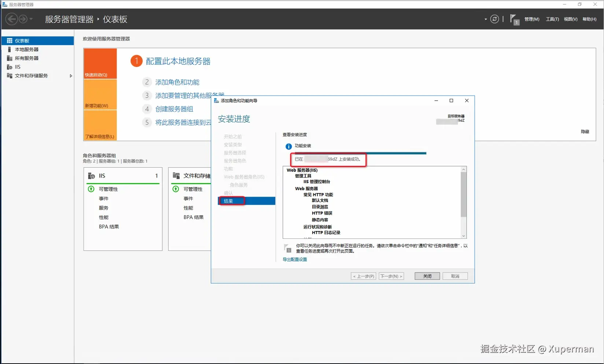This screenshot has width=604, height=364.
Task: Select 结果 step in wizard
Action: click(246, 201)
